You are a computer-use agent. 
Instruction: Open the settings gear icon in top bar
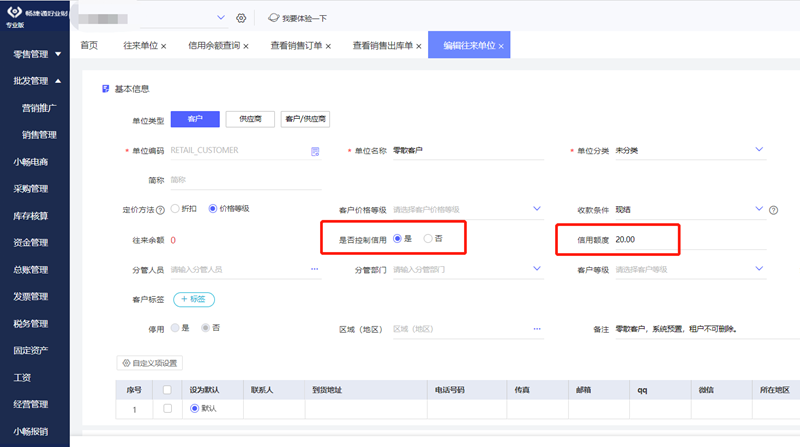(241, 18)
